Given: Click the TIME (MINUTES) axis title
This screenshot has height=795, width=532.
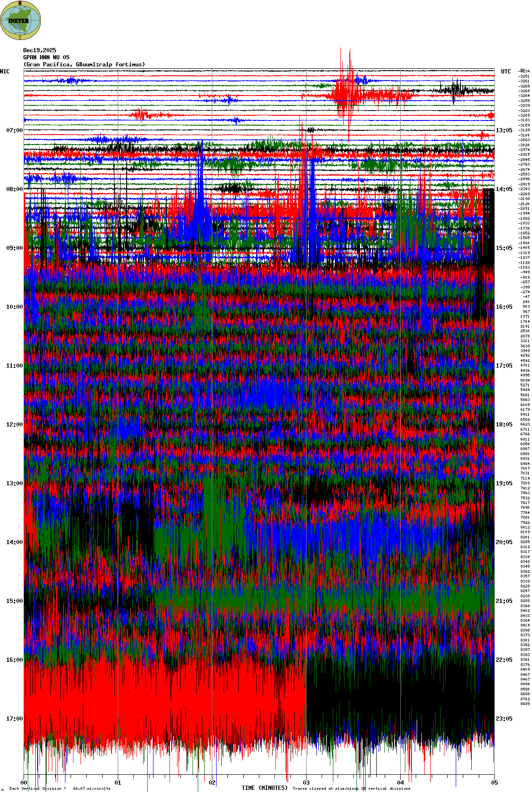Looking at the screenshot, I should click(x=264, y=788).
